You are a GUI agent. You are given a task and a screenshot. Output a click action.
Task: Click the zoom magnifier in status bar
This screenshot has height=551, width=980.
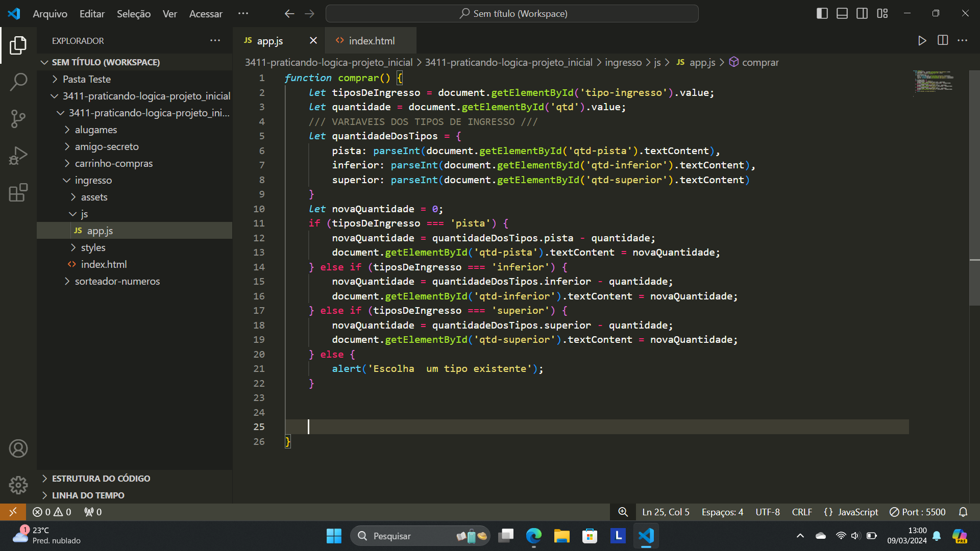[x=623, y=512]
